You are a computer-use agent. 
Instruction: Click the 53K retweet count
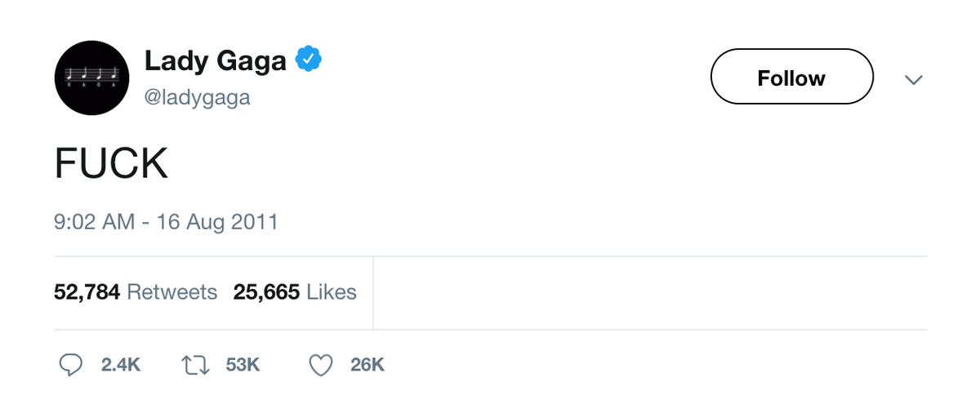click(x=243, y=366)
